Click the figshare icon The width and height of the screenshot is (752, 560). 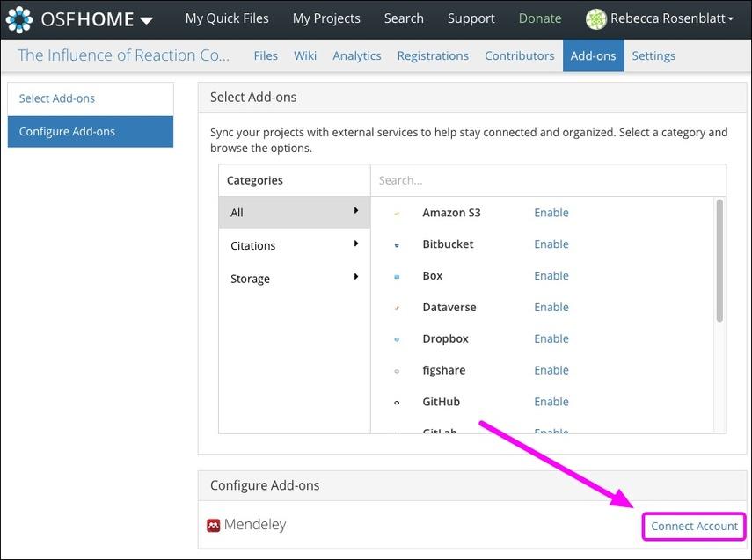(x=397, y=371)
